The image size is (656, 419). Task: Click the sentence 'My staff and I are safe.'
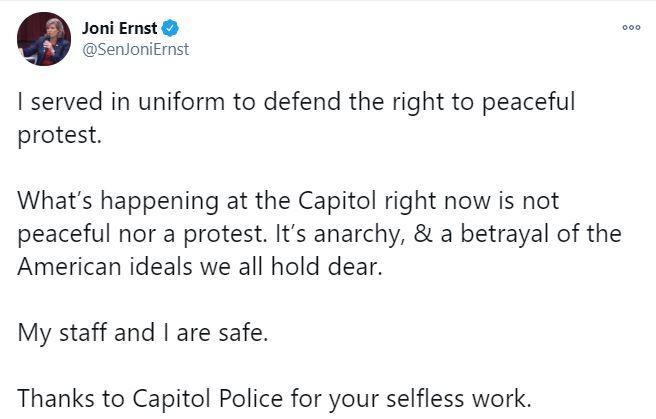143,333
